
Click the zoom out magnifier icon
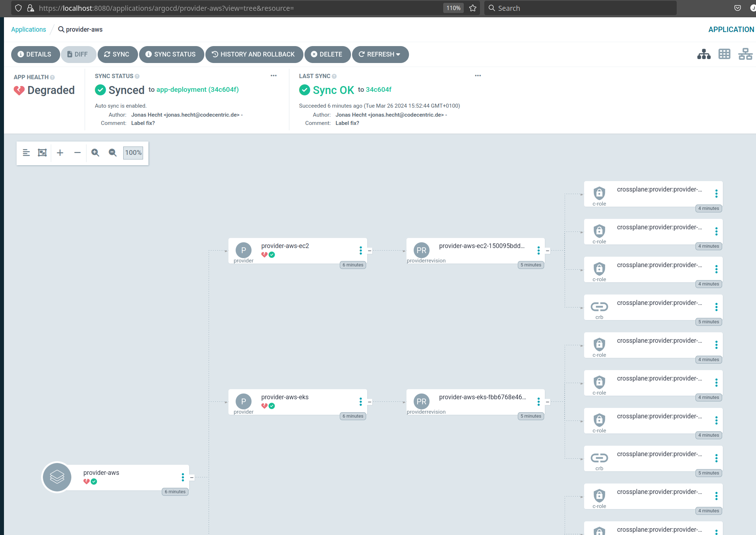click(112, 153)
